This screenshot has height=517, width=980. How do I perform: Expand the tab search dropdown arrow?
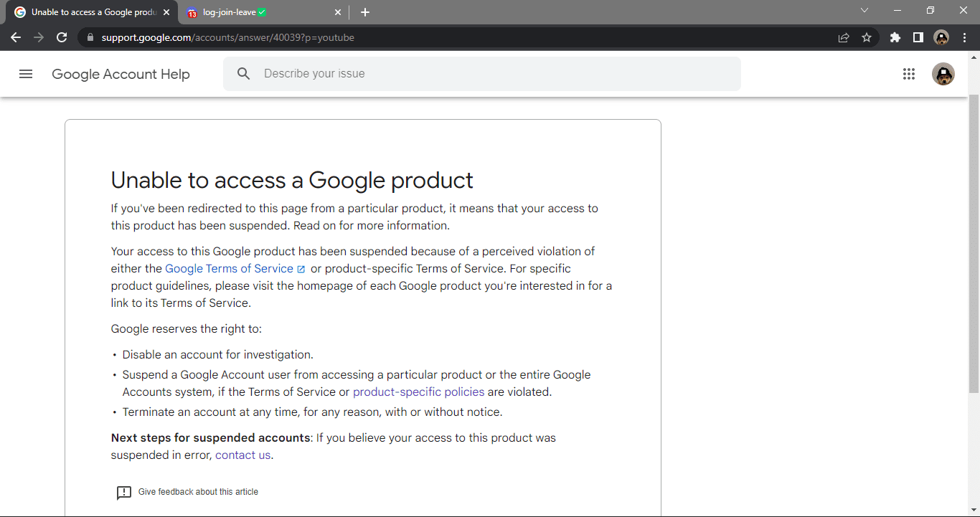point(864,11)
